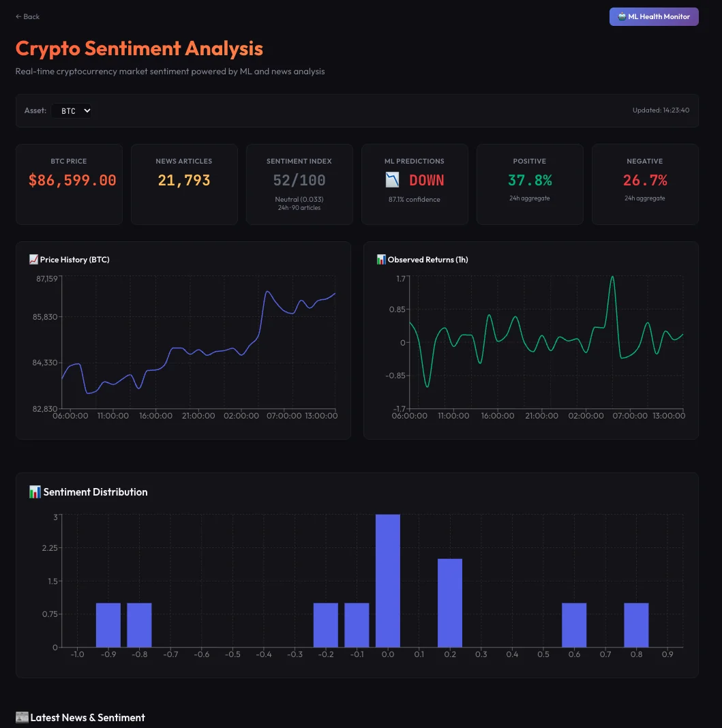Screen dimensions: 722x728
Task: Click the Back link
Action: [27, 17]
